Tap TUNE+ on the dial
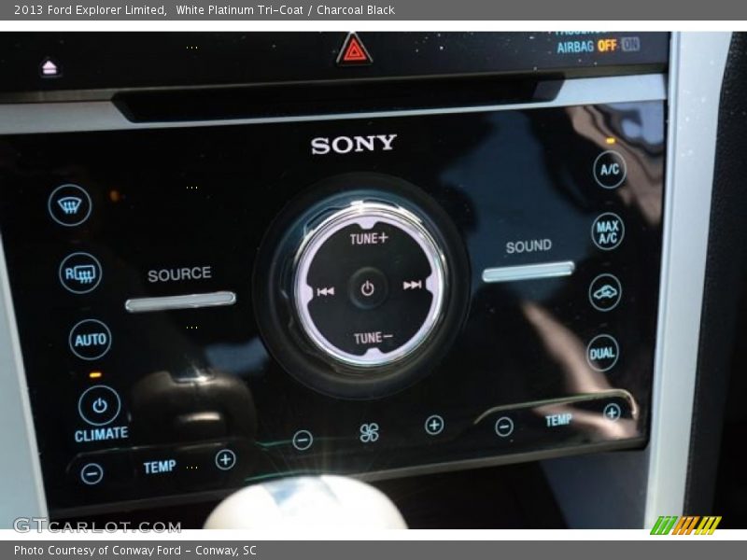This screenshot has width=747, height=560. [x=369, y=239]
